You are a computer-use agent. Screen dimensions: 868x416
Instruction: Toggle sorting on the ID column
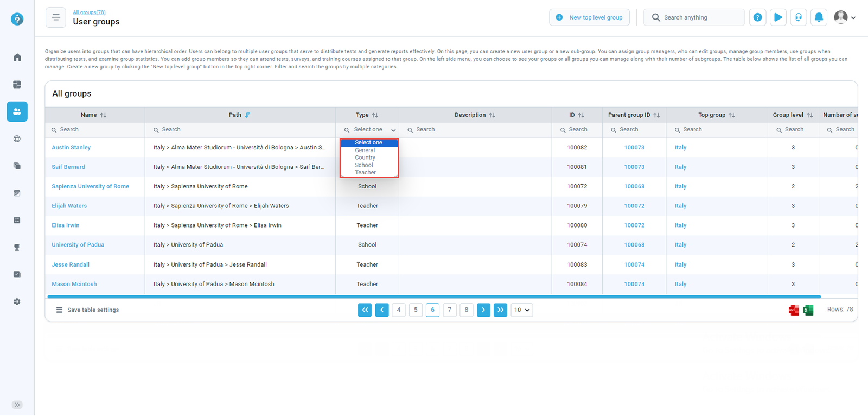581,115
